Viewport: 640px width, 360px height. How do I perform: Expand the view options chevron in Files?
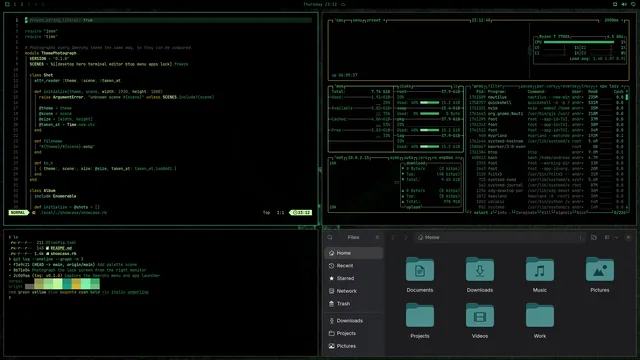point(616,237)
